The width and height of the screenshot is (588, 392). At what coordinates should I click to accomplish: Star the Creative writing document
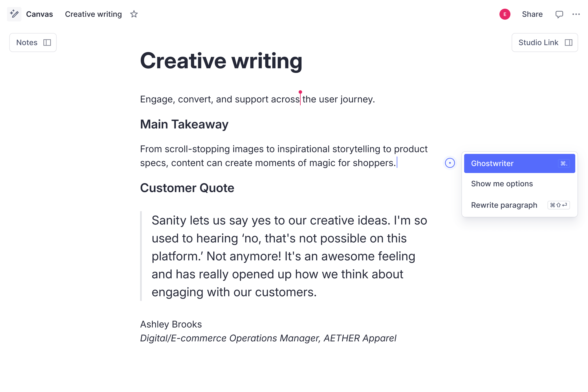134,14
